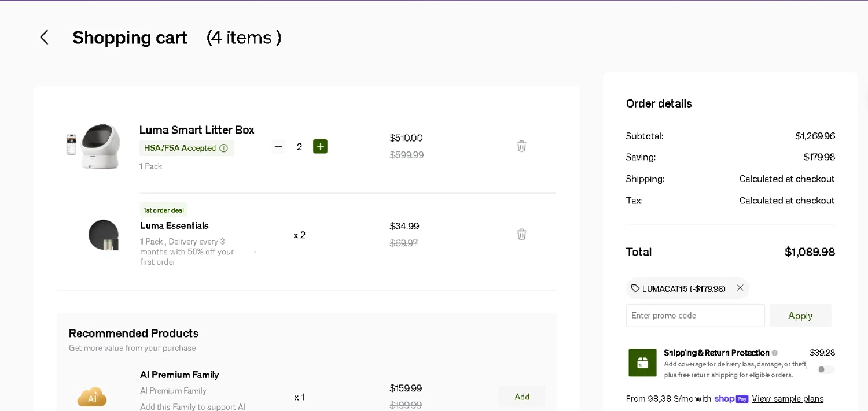The width and height of the screenshot is (868, 411).
Task: Click the LUMACAT15 promo tag icon
Action: [x=635, y=288]
